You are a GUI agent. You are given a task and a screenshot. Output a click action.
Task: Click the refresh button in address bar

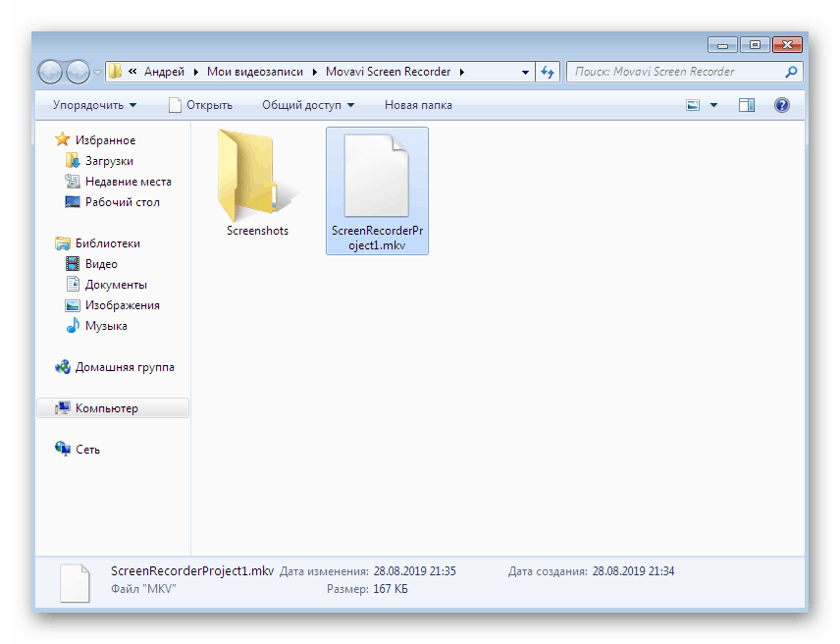click(x=548, y=72)
